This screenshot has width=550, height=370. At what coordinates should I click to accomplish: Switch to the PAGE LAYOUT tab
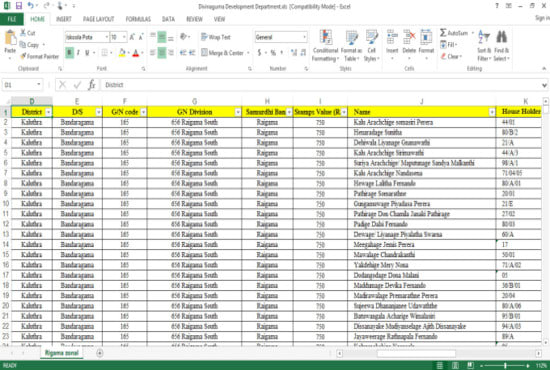99,19
